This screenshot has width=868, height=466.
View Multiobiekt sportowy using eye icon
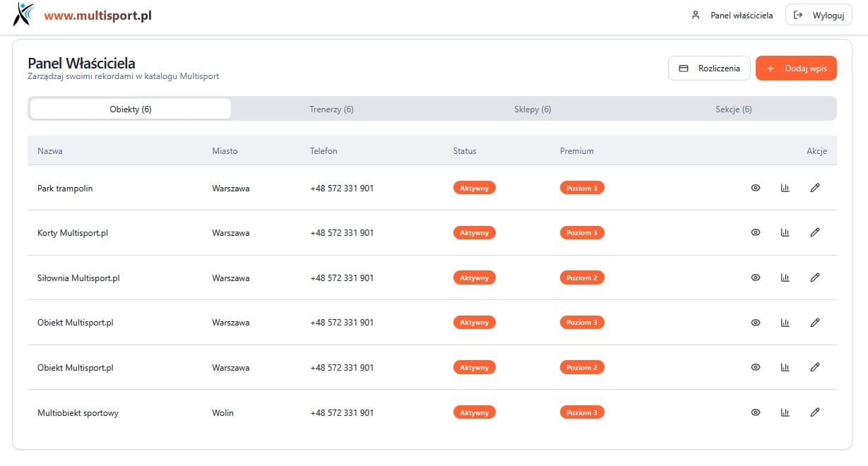pyautogui.click(x=755, y=412)
